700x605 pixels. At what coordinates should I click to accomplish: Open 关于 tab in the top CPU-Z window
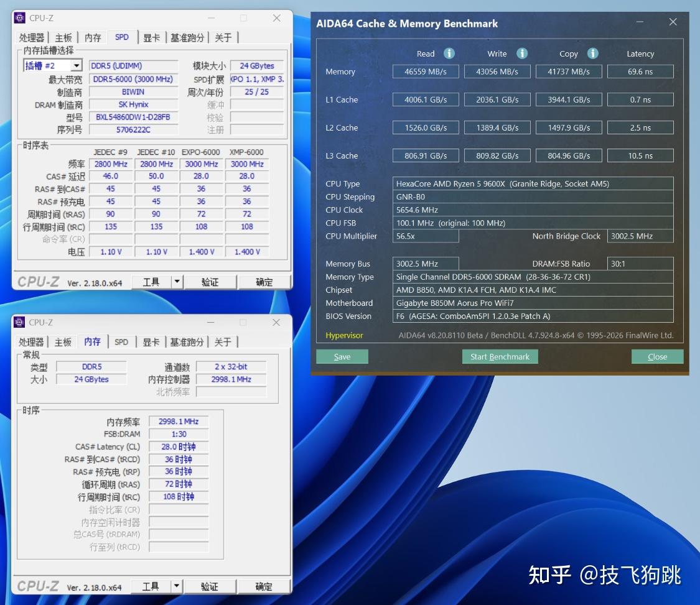coord(223,37)
